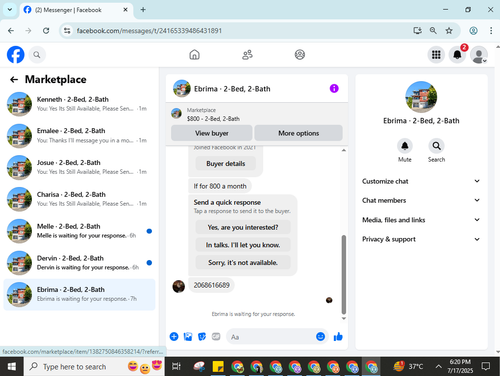Click Search in conversation icon
The width and height of the screenshot is (500, 376).
pyautogui.click(x=436, y=146)
